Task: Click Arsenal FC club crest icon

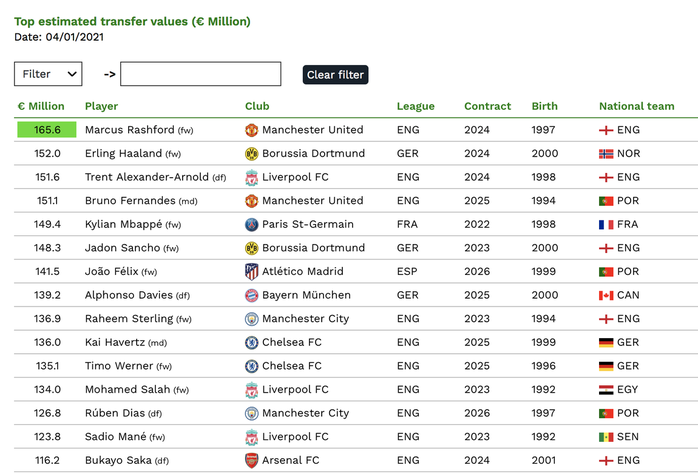Action: (x=252, y=460)
